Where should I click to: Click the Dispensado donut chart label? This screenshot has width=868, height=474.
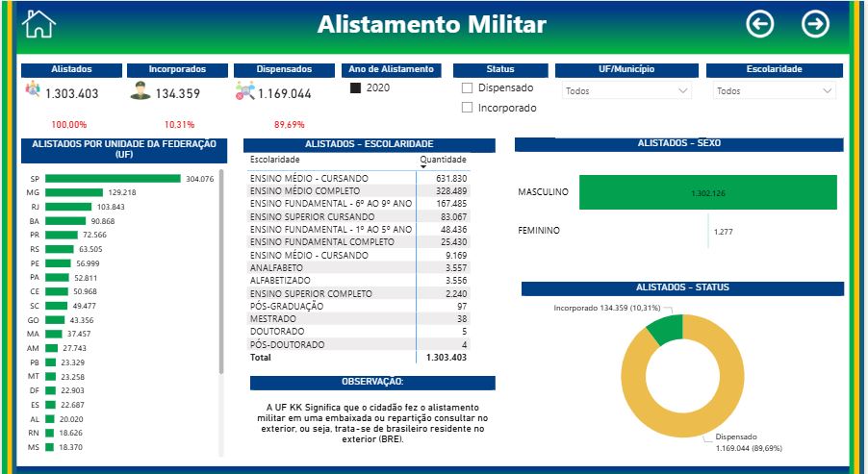749,442
